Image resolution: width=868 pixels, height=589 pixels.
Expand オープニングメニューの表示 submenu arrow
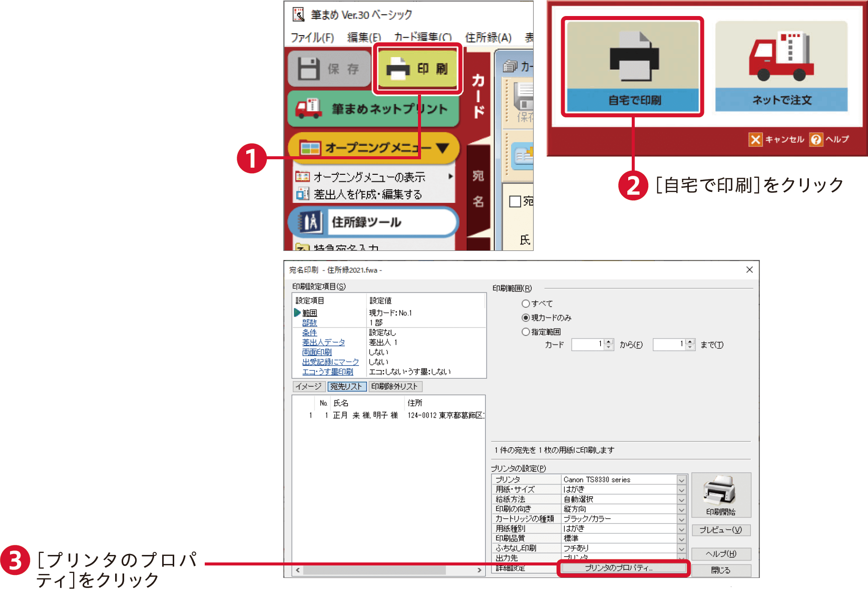(451, 176)
